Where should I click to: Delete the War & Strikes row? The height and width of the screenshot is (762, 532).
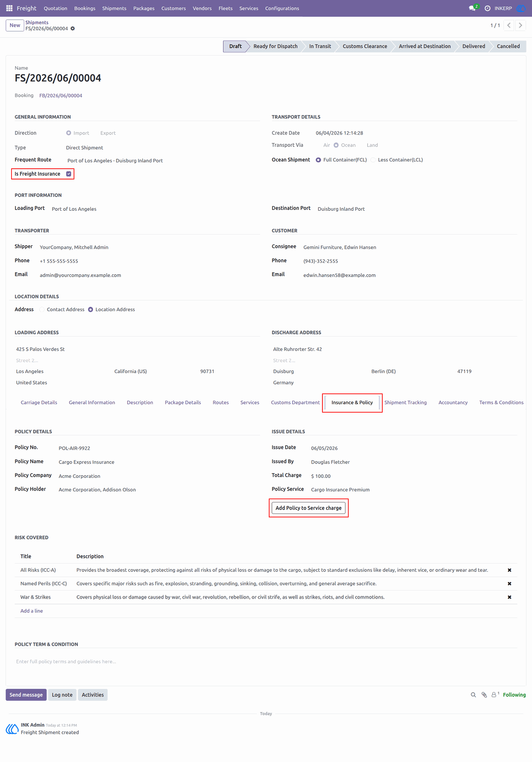tap(509, 597)
